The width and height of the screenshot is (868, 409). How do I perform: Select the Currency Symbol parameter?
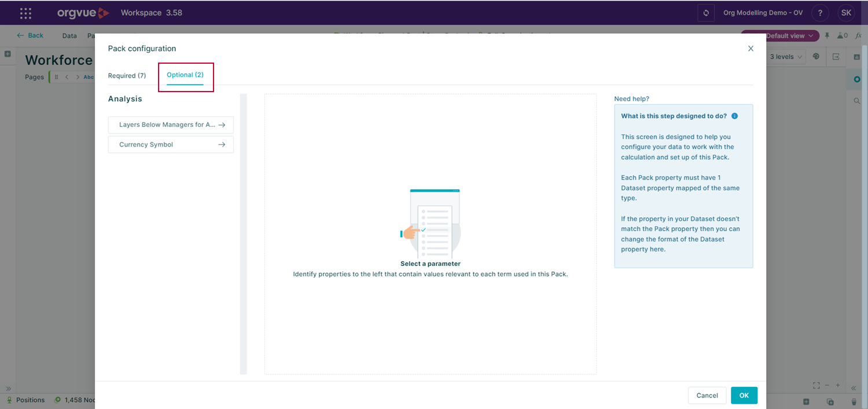171,145
